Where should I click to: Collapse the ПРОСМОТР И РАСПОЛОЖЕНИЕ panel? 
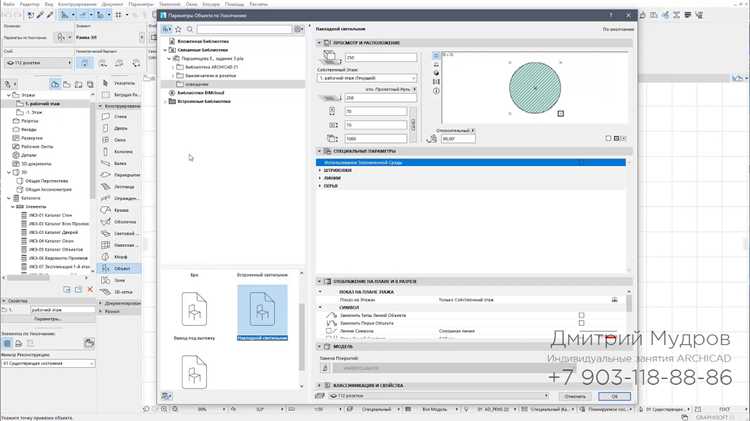tap(319, 43)
